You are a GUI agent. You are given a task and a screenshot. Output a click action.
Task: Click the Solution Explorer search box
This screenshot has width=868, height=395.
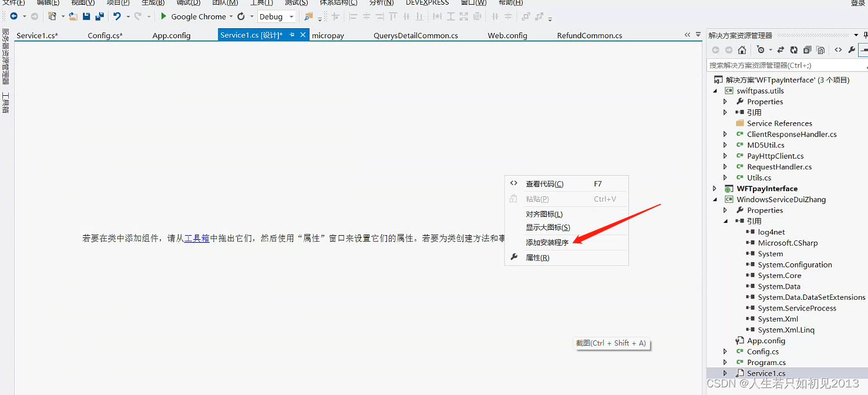pos(781,65)
